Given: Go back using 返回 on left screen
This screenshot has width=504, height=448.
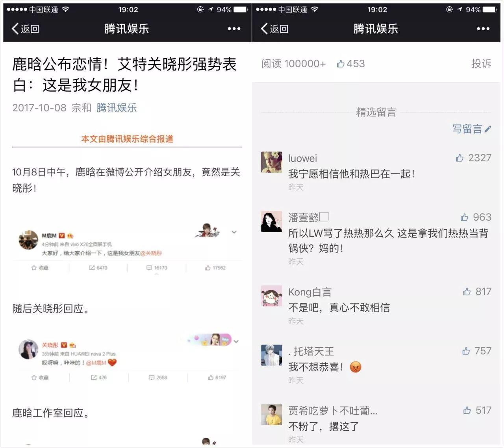Looking at the screenshot, I should [26, 29].
